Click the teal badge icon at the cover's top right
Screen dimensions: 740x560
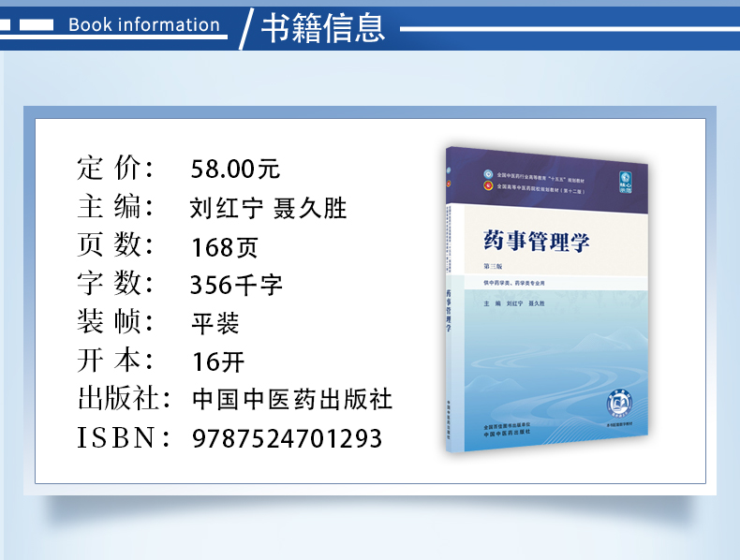tap(626, 183)
